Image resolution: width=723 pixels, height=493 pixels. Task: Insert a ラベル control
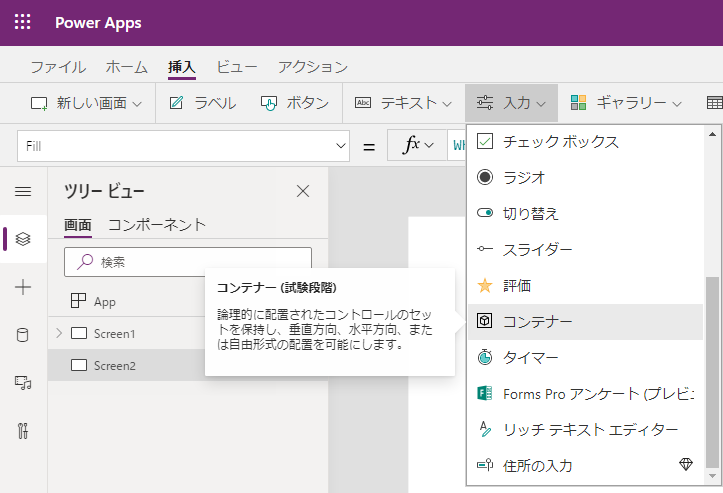[x=202, y=103]
